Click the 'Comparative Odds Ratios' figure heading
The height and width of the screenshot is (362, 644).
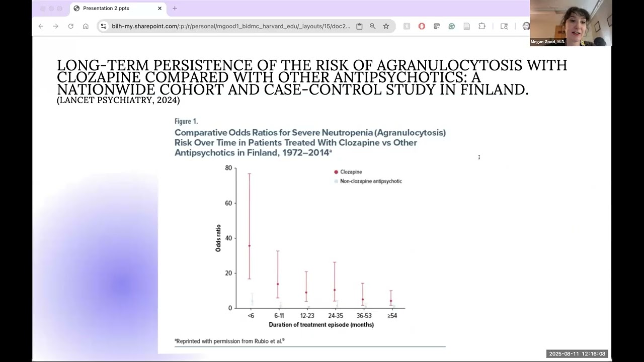[310, 142]
